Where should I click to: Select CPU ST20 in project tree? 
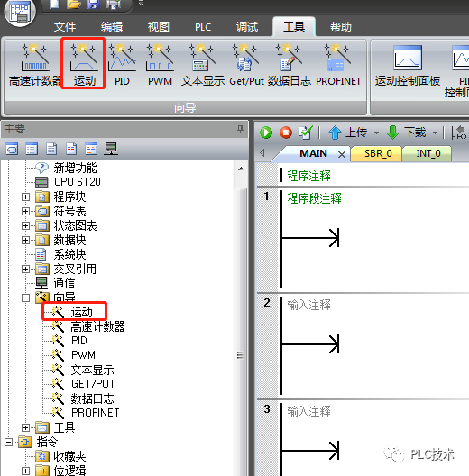[x=78, y=182]
